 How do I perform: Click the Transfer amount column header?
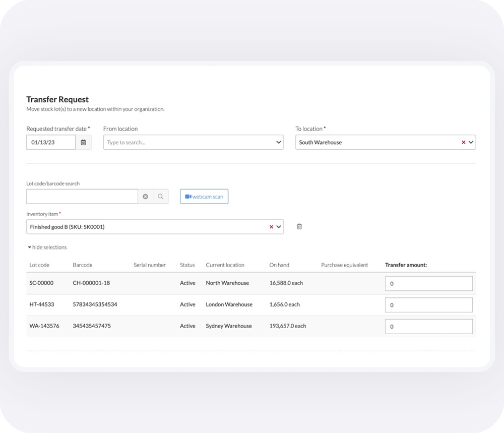click(x=406, y=265)
